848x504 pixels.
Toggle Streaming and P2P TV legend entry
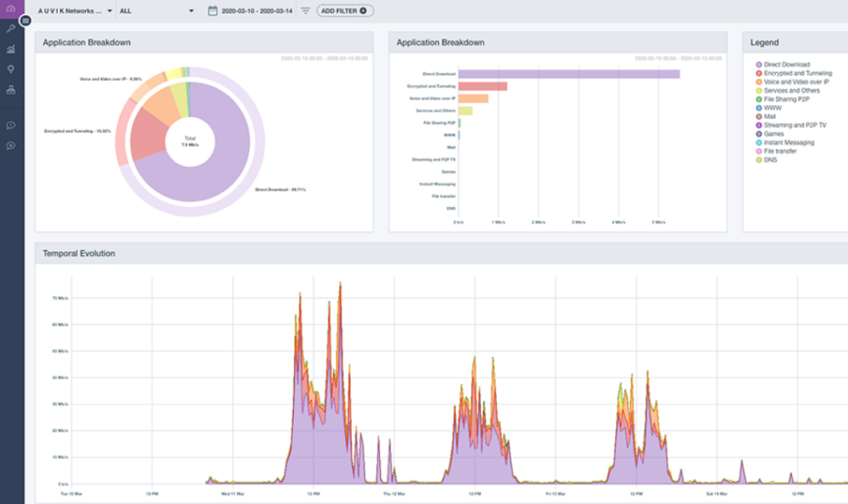[x=791, y=125]
